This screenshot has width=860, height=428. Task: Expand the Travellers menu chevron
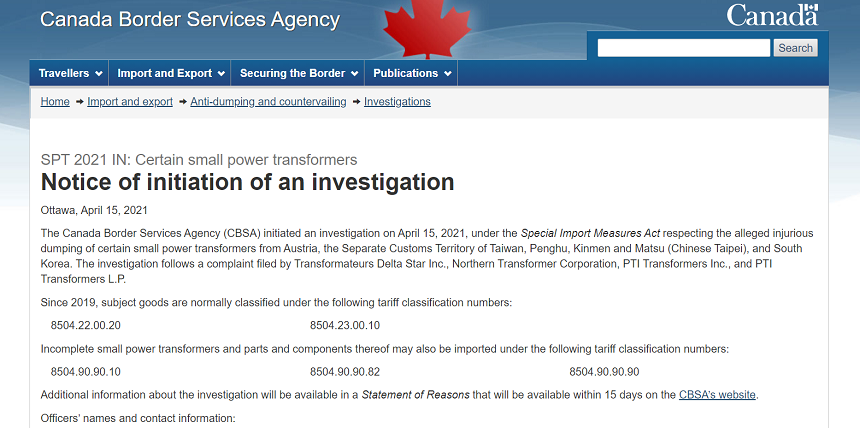(x=99, y=74)
